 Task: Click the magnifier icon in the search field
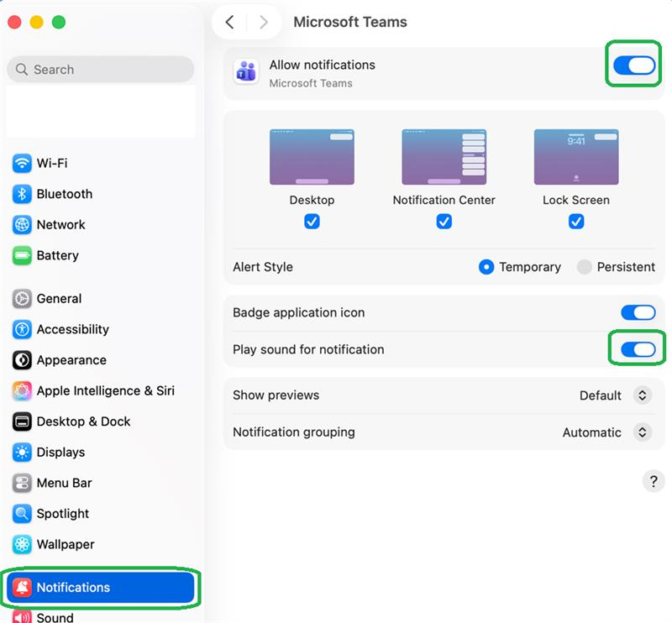pyautogui.click(x=22, y=70)
